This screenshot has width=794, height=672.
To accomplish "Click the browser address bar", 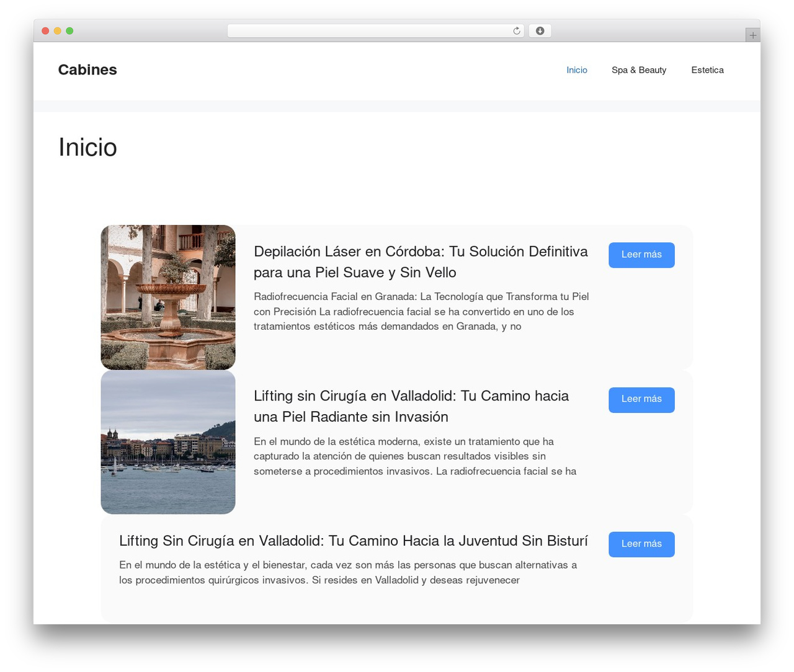I will point(375,31).
